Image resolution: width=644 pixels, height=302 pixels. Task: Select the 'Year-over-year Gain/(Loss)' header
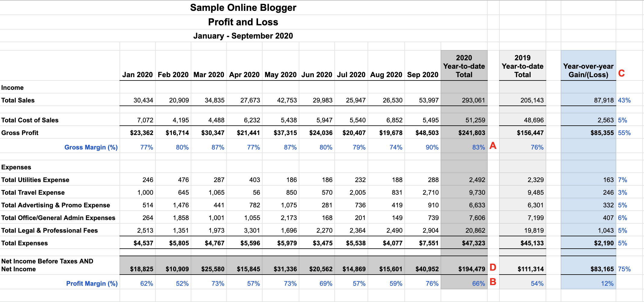[x=588, y=70]
